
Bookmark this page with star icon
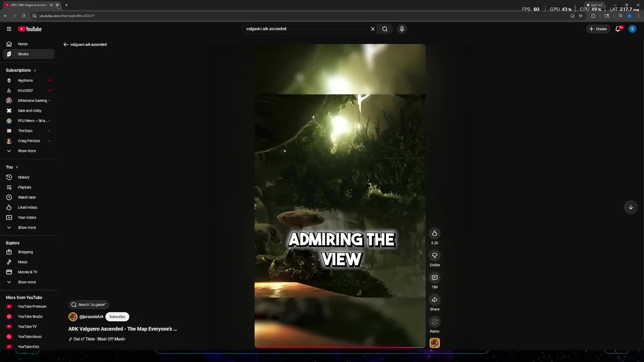click(x=581, y=16)
